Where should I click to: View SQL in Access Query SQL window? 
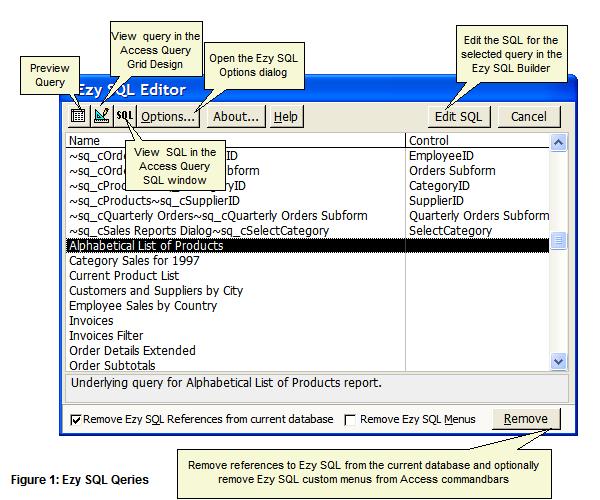tap(124, 116)
